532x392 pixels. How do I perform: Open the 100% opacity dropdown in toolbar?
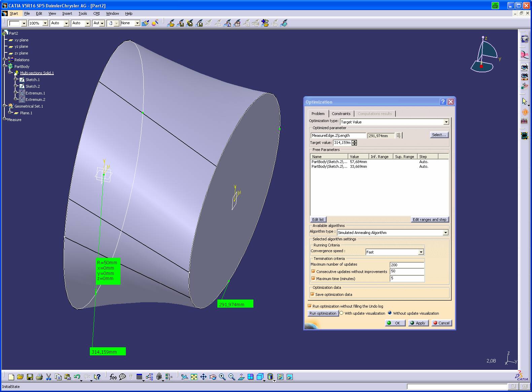(x=45, y=23)
